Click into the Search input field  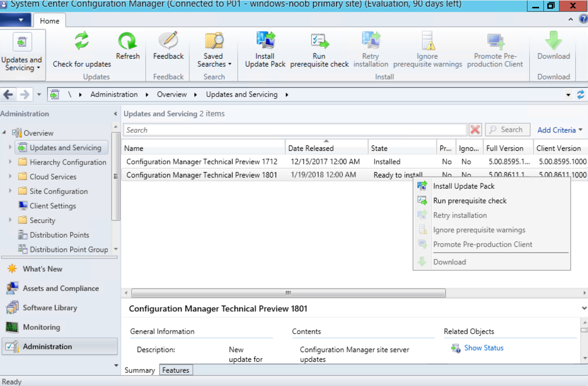pyautogui.click(x=295, y=130)
